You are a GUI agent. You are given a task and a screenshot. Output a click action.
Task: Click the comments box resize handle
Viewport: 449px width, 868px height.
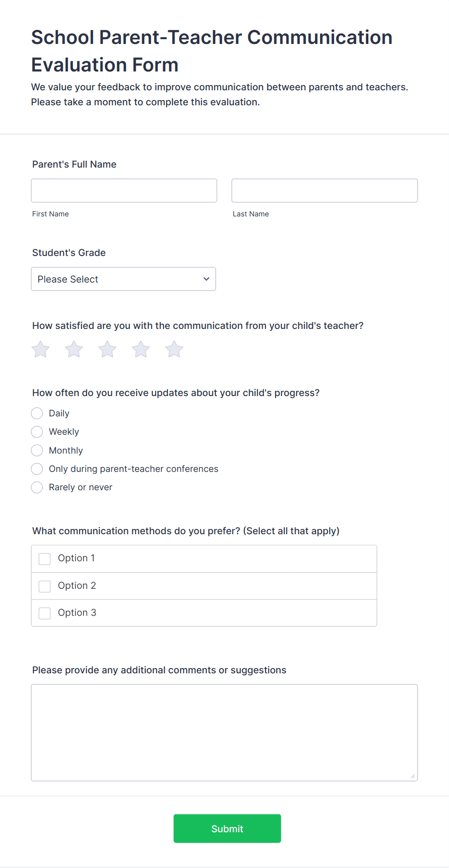(x=412, y=776)
